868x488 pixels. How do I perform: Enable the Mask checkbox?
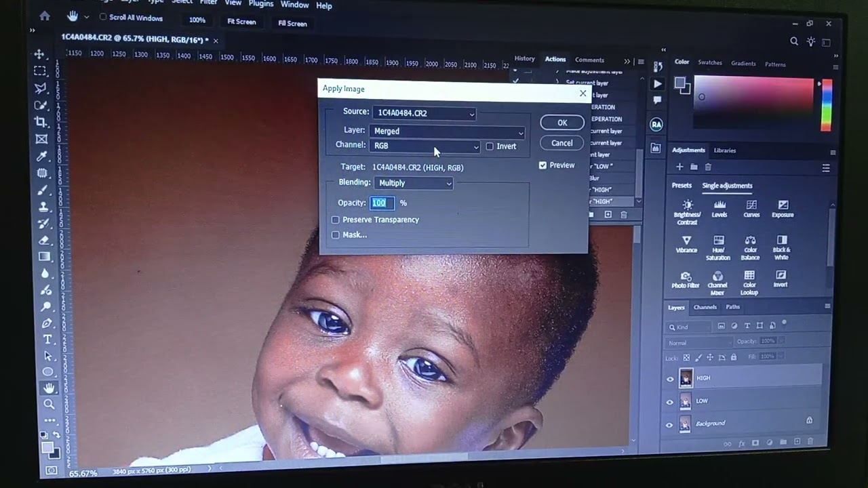point(336,235)
